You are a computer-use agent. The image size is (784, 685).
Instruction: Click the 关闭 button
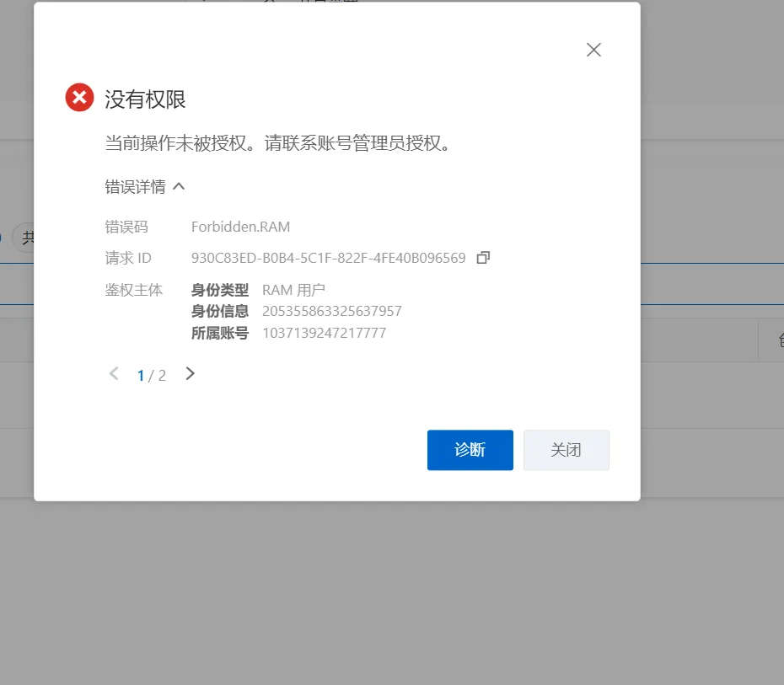[566, 450]
